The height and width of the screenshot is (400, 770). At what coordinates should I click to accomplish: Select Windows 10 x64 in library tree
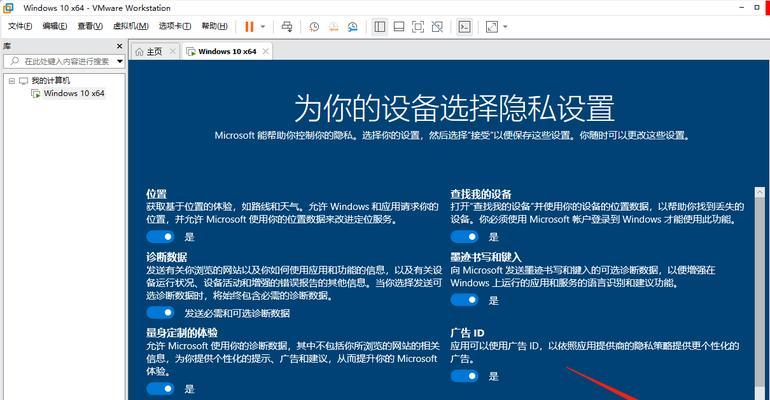pos(74,93)
